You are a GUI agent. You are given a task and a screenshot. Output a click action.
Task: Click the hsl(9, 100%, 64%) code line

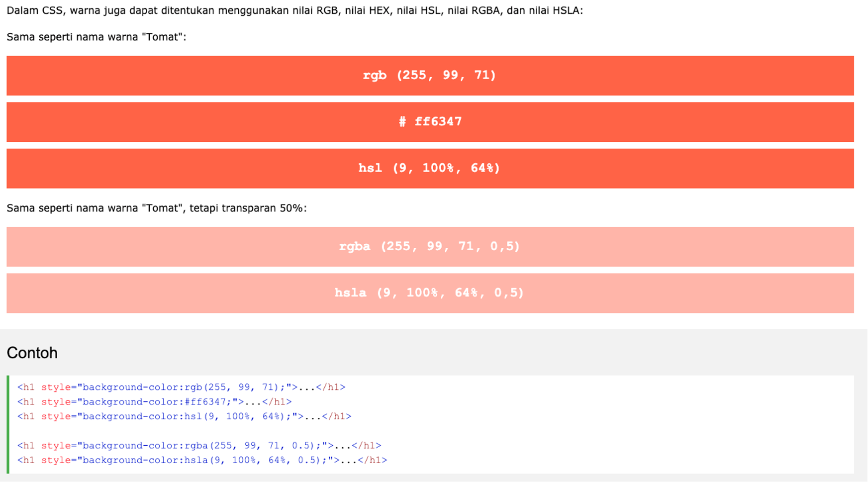[x=184, y=416]
